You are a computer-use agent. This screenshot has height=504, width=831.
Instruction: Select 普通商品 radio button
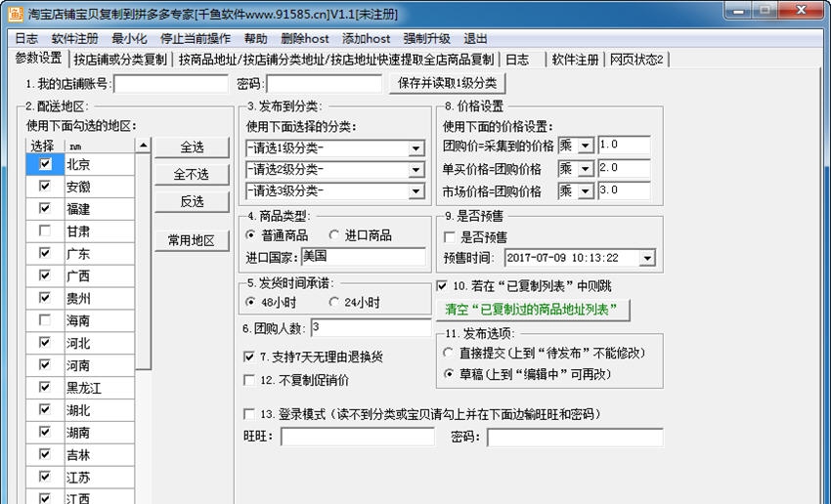(250, 235)
